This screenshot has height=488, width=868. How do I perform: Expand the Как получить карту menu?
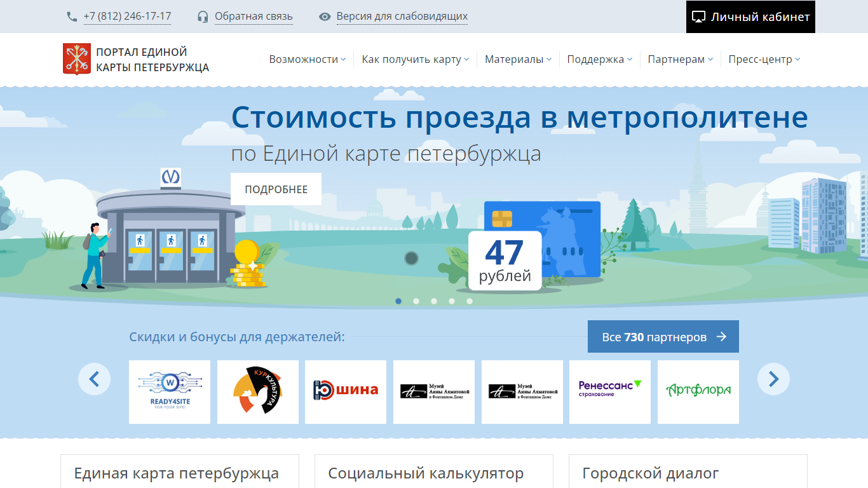click(415, 59)
